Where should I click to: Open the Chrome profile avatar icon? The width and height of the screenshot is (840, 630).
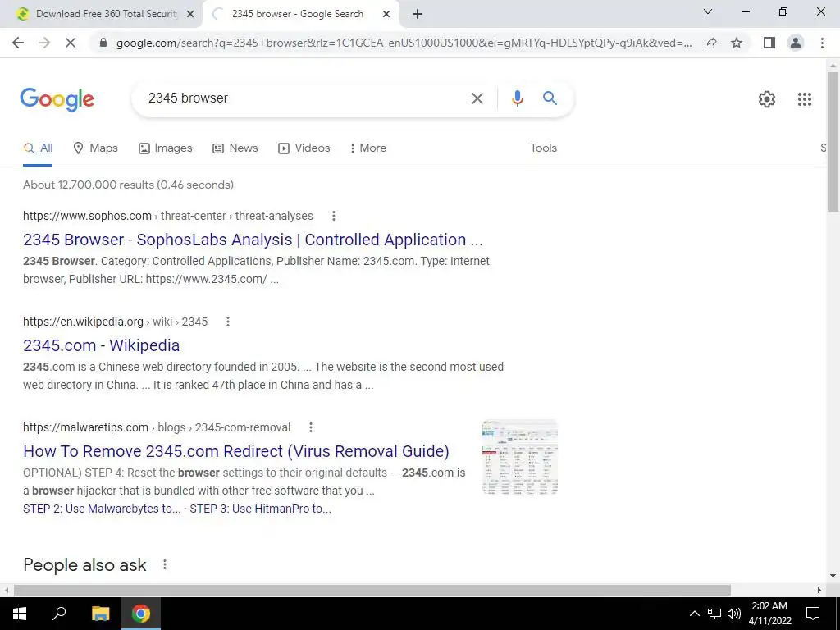[x=796, y=43]
